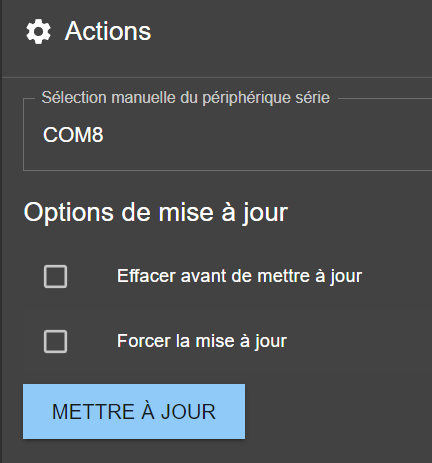Click the word 'jour' in the options heading
Image resolution: width=432 pixels, height=463 pixels.
pyautogui.click(x=265, y=213)
